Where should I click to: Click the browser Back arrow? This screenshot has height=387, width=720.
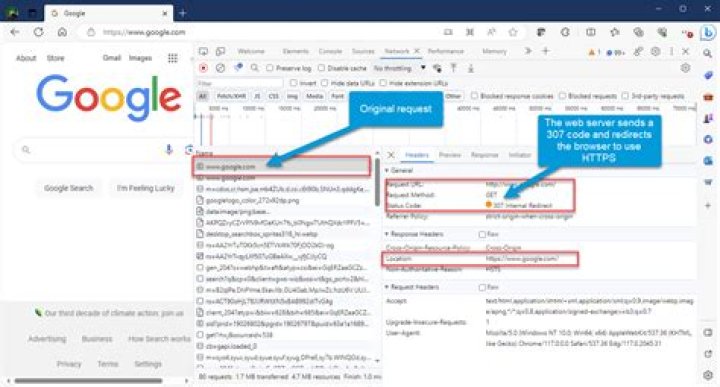tap(15, 32)
